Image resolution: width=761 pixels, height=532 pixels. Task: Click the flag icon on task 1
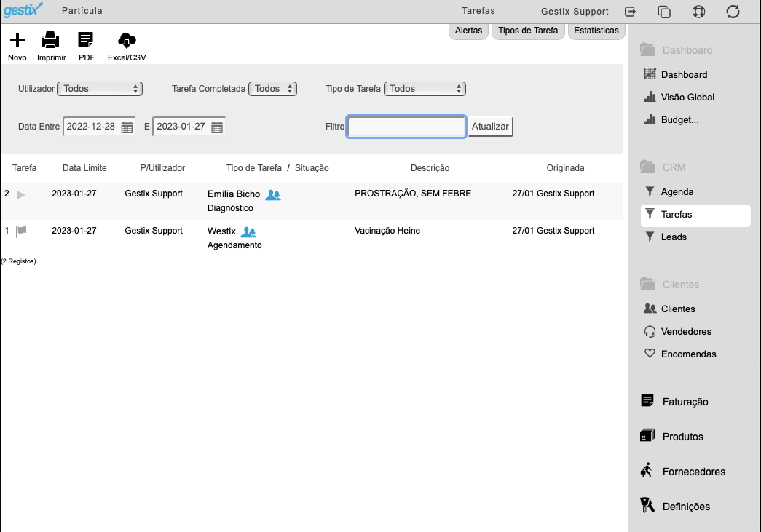pos(21,231)
